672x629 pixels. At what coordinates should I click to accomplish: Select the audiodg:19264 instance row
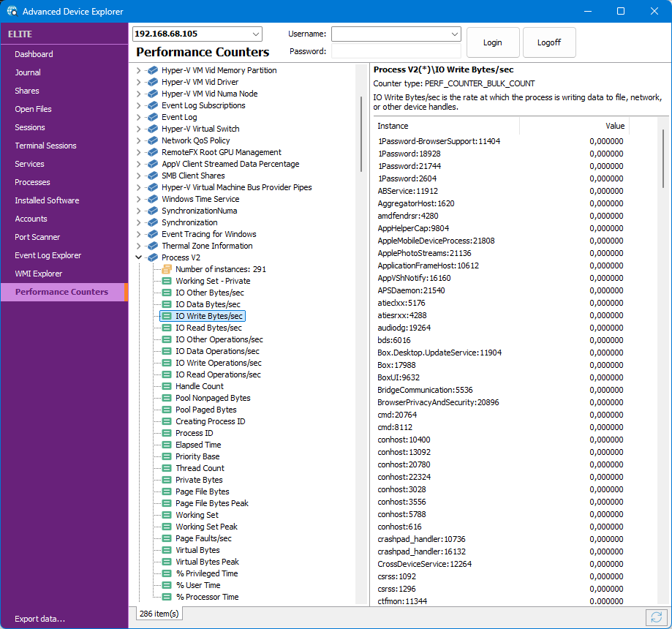pyautogui.click(x=501, y=328)
